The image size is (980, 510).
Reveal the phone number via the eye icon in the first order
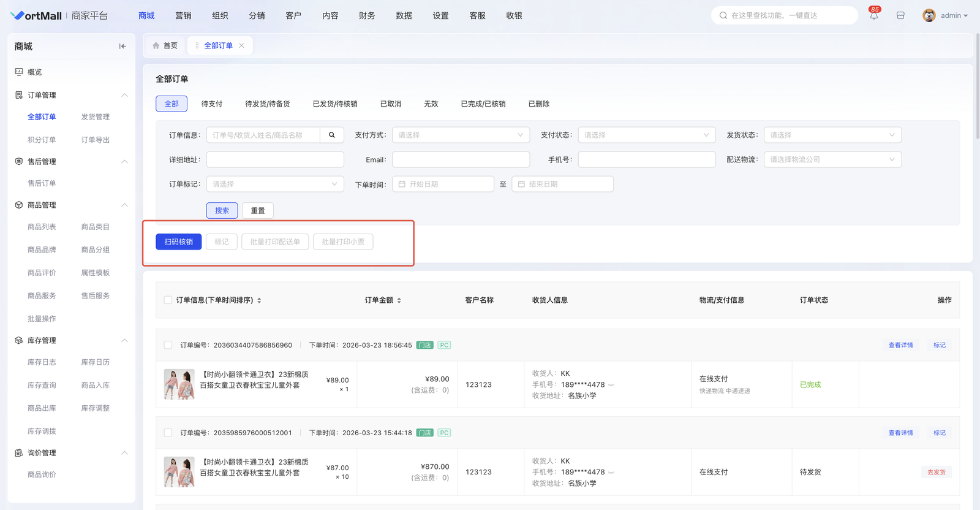tap(611, 385)
